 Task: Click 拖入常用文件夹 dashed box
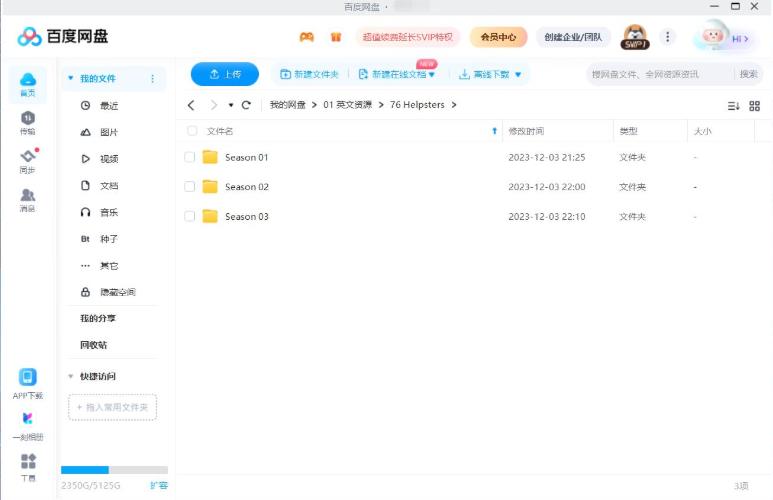112,407
